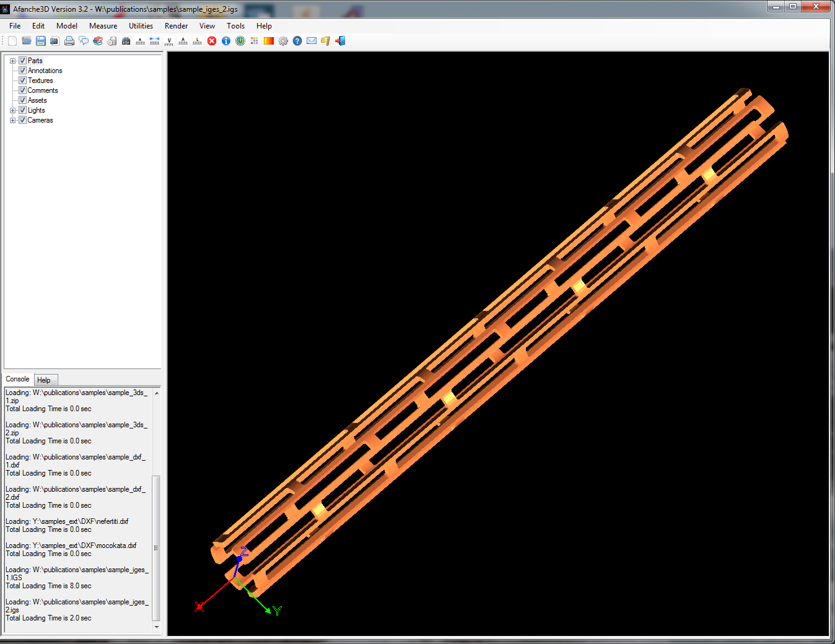Expand the Lights tree node
The image size is (835, 644).
[x=12, y=110]
